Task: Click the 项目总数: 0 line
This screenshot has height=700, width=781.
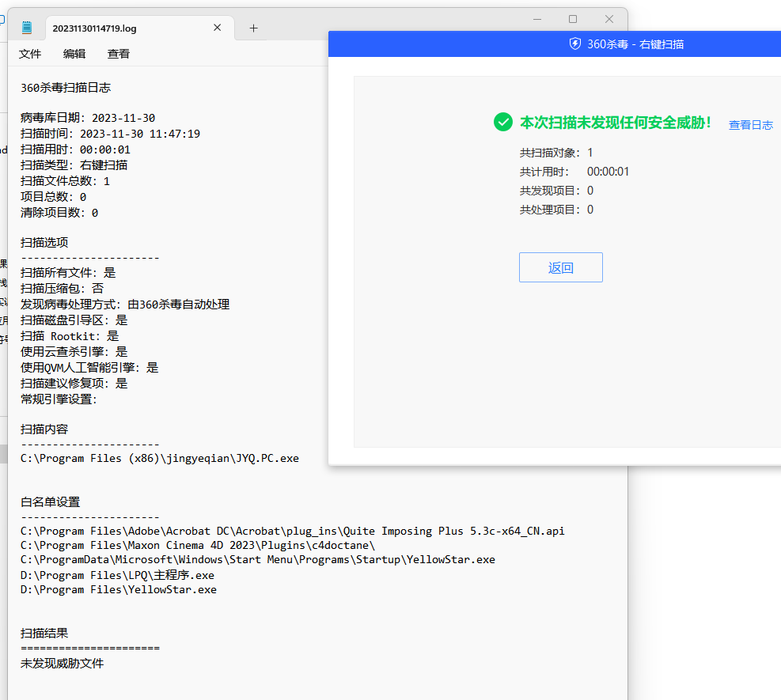Action: 53,197
